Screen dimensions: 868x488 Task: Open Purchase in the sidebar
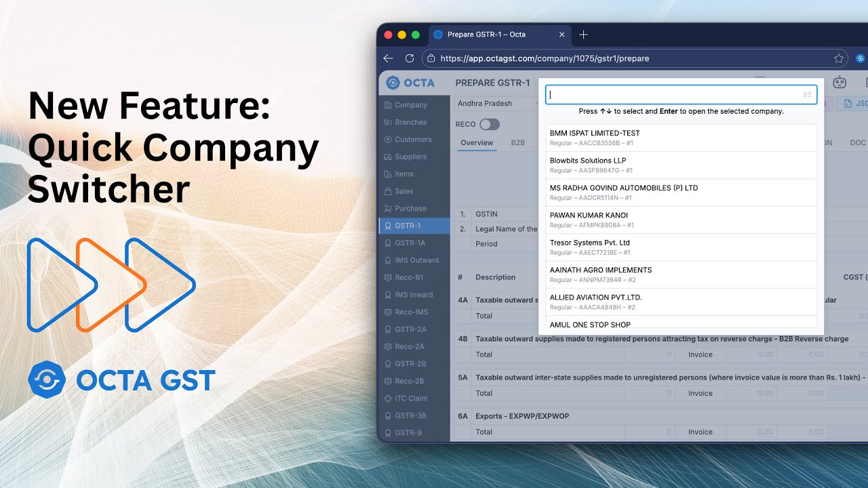click(414, 209)
